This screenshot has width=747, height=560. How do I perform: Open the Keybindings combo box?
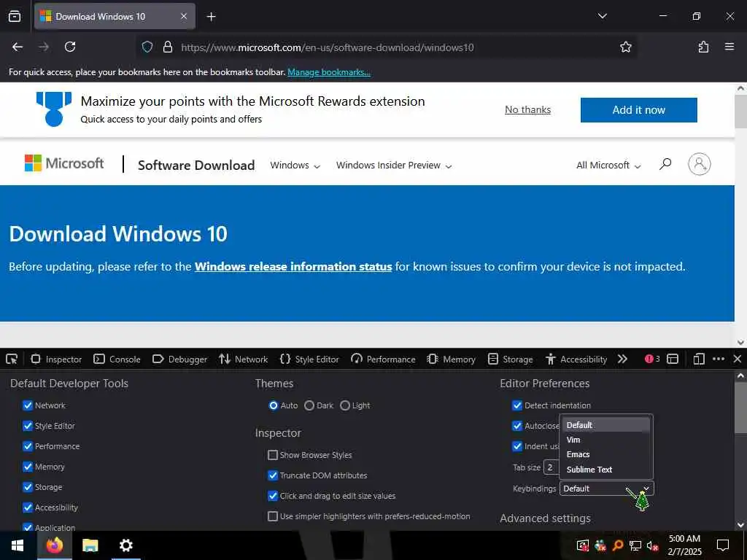click(x=606, y=489)
